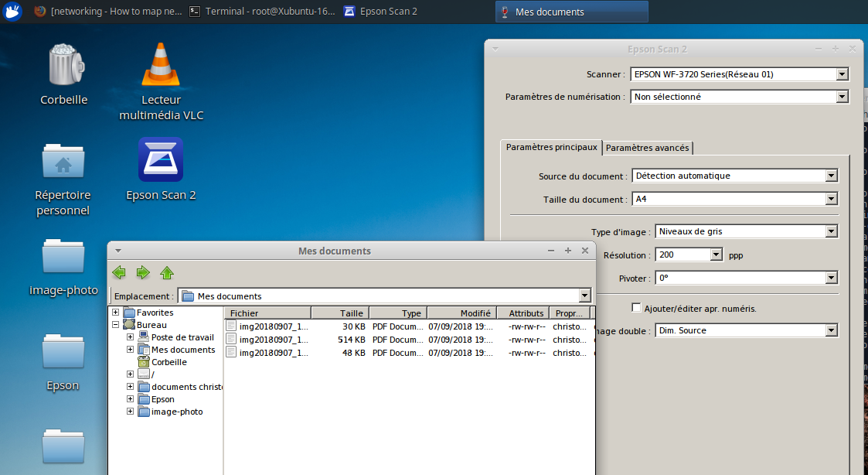Switch to the Paramètres avancés tab
Screen dimensions: 868x475
point(648,148)
